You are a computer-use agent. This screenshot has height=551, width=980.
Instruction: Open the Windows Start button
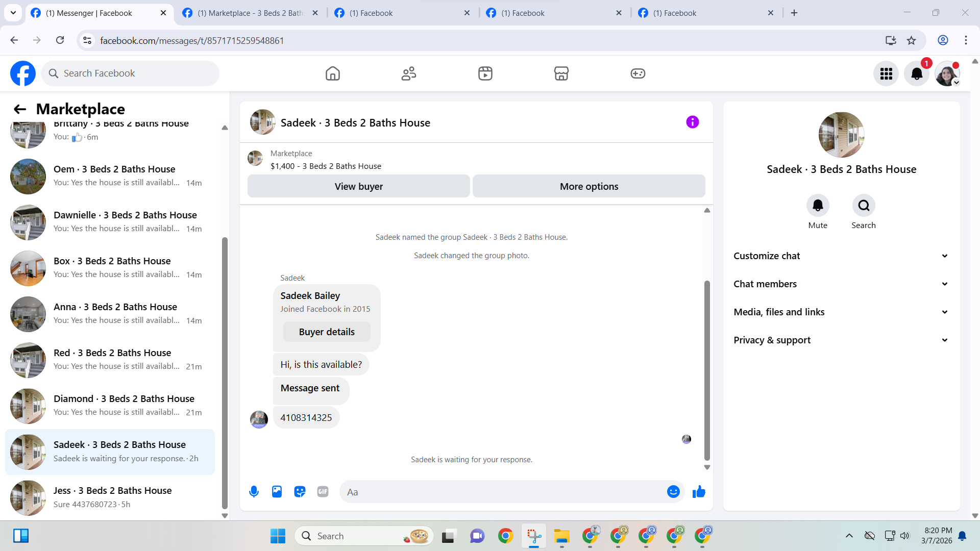[x=278, y=536]
